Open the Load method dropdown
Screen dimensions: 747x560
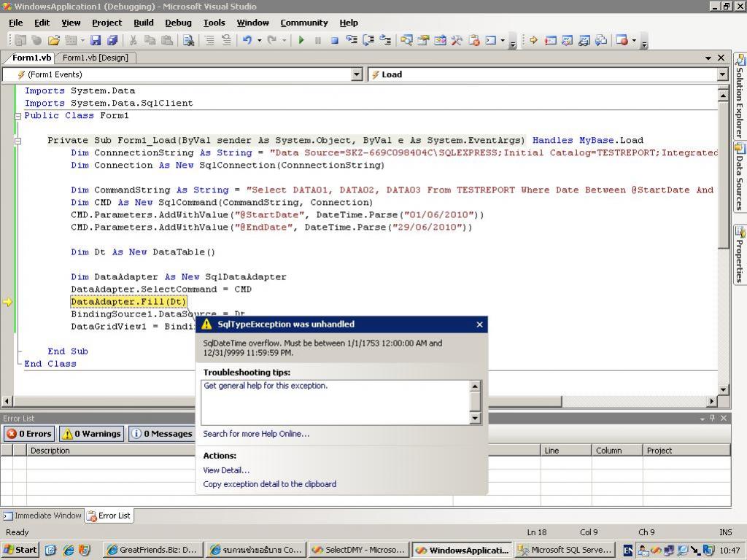pyautogui.click(x=722, y=74)
